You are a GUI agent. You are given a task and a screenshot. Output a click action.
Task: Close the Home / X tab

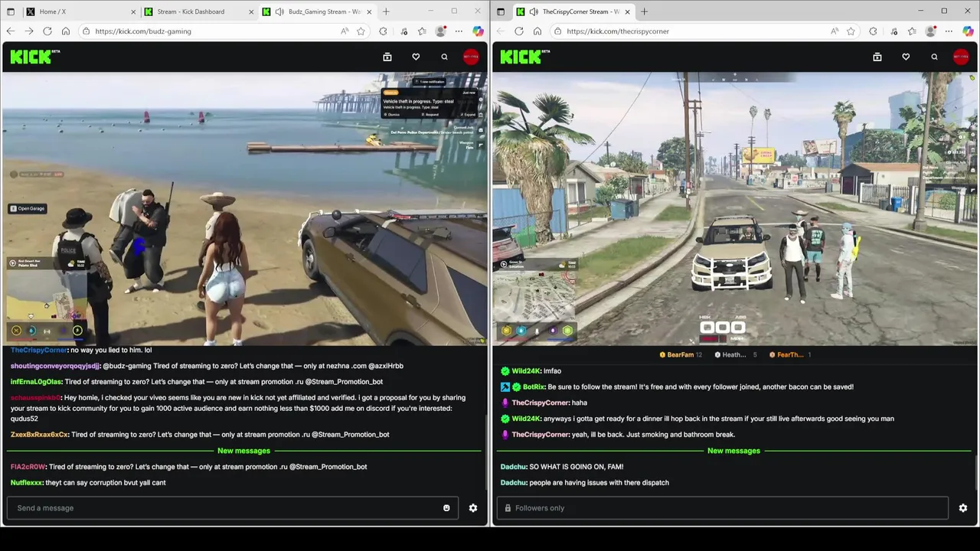pyautogui.click(x=132, y=11)
